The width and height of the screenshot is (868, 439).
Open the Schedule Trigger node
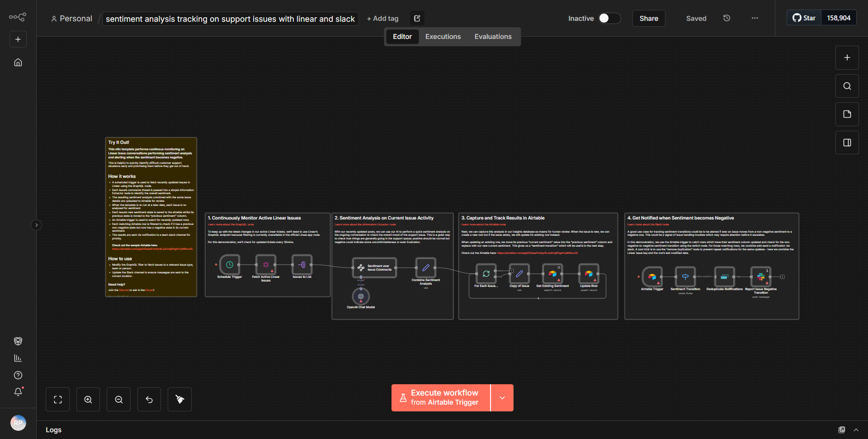coord(229,266)
